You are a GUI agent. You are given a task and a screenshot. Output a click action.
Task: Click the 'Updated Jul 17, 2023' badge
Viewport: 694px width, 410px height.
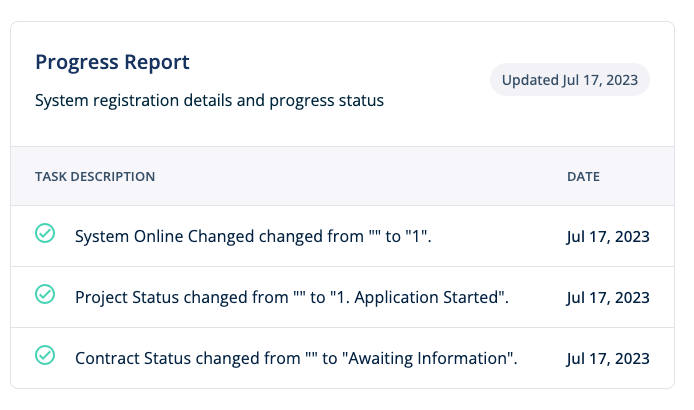(570, 80)
